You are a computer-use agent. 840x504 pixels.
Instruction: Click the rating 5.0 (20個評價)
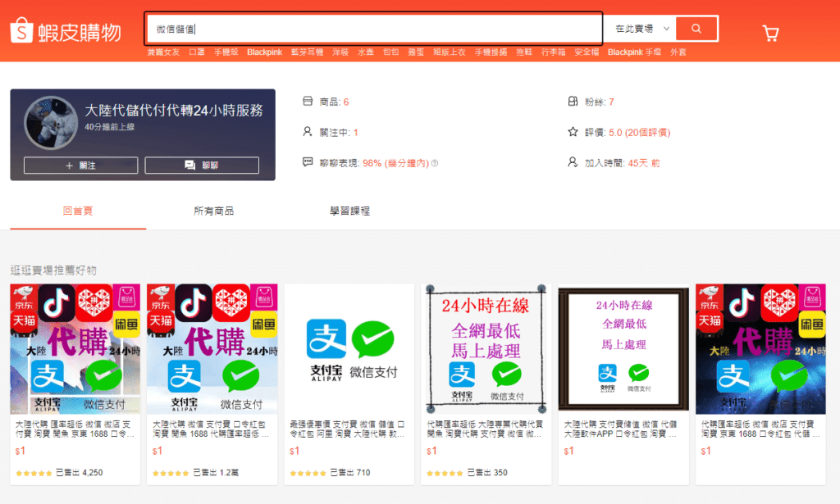click(639, 132)
